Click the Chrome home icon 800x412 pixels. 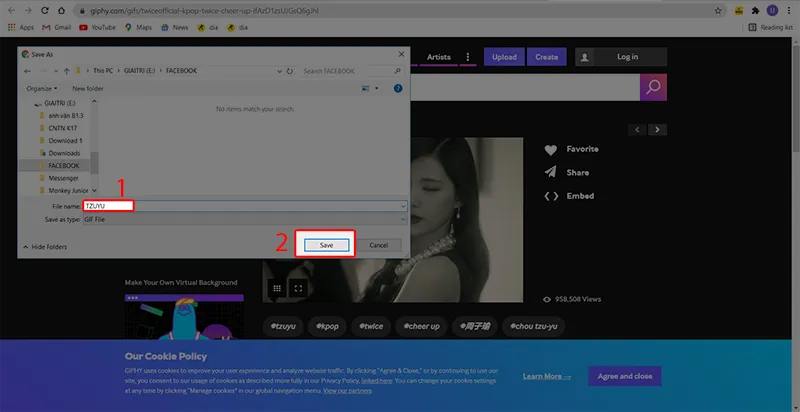click(x=61, y=10)
